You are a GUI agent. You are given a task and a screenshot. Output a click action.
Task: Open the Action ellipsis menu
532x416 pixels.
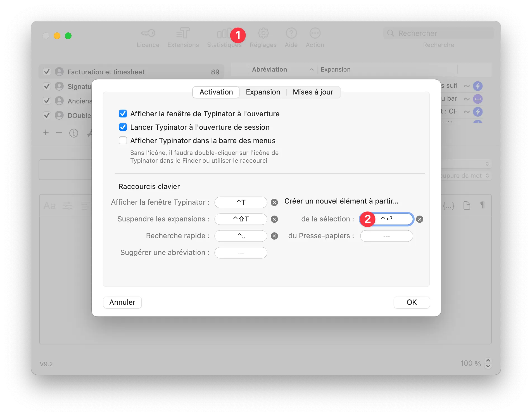coord(315,33)
